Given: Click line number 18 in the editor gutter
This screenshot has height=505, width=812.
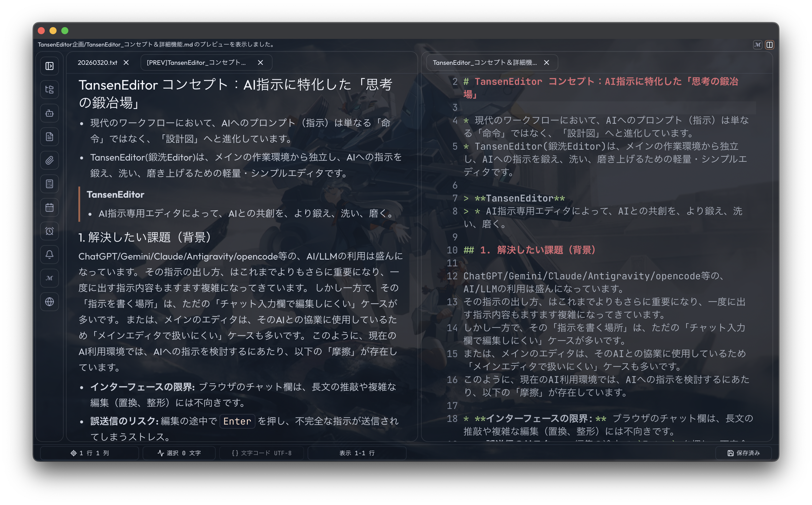Looking at the screenshot, I should pos(452,419).
